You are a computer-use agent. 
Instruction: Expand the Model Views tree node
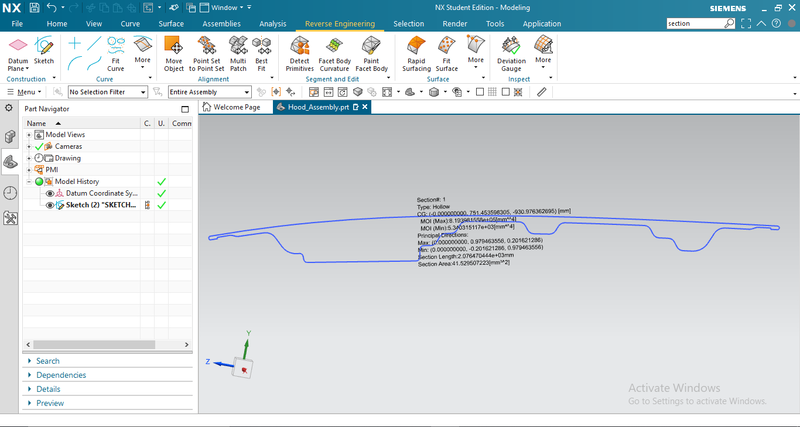point(29,135)
